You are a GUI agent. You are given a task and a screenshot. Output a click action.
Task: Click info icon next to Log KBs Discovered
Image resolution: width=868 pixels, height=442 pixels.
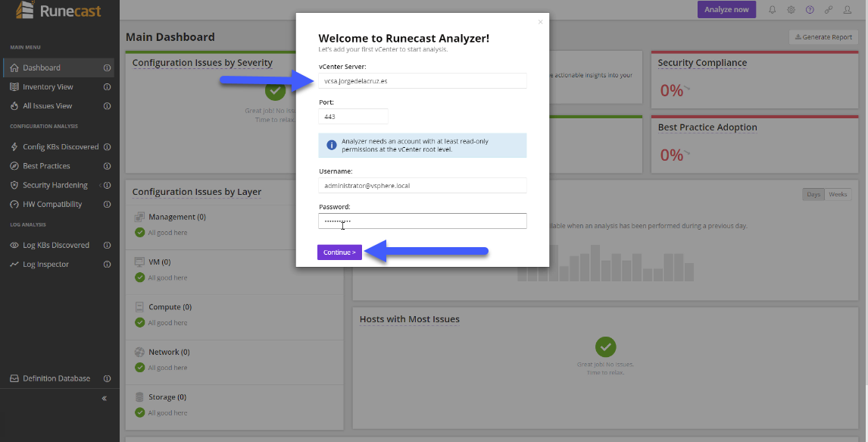108,246
